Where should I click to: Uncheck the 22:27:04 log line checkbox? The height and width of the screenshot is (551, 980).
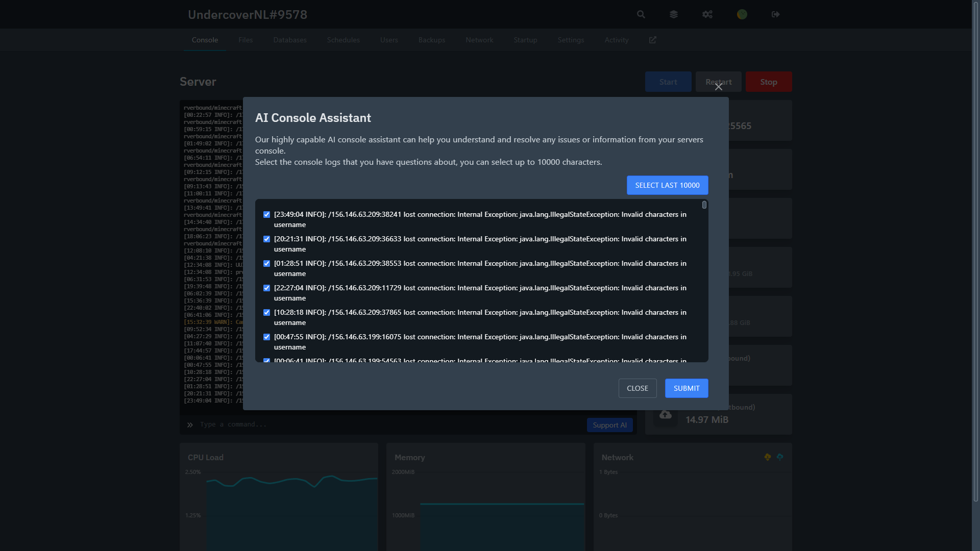[x=266, y=288]
